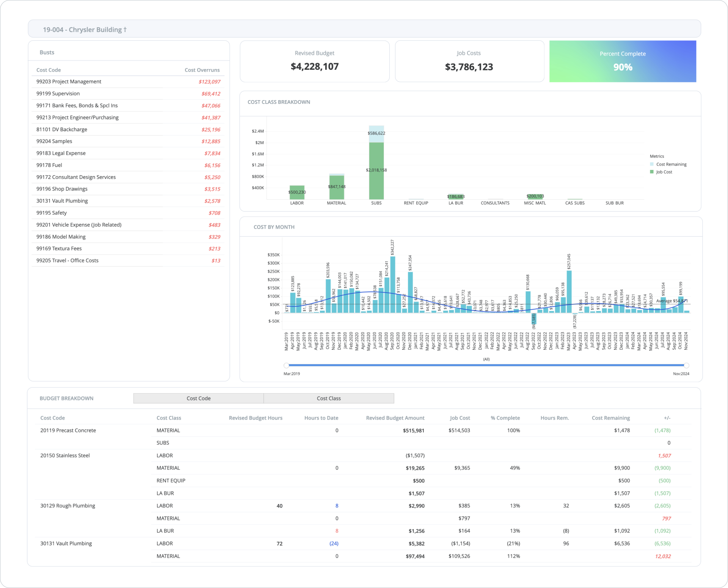Screen dimensions: 728x588
Task: Select the "99195 Safety" bust row
Action: coord(128,213)
